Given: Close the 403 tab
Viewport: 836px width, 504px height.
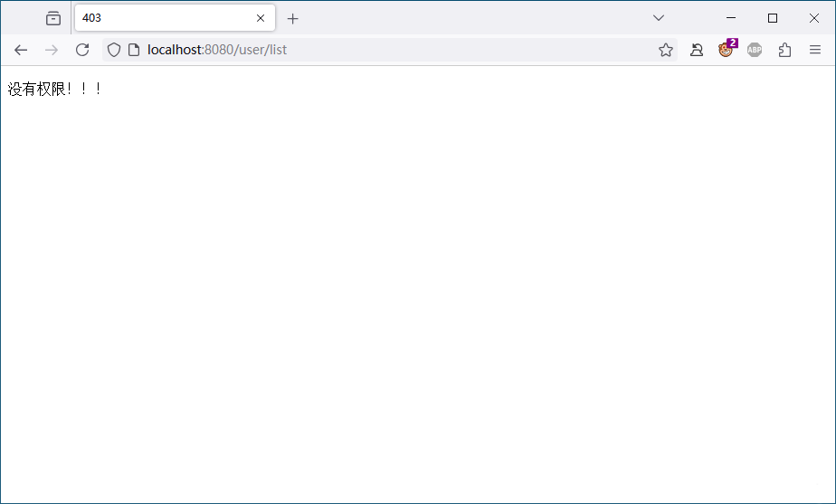Looking at the screenshot, I should (261, 18).
